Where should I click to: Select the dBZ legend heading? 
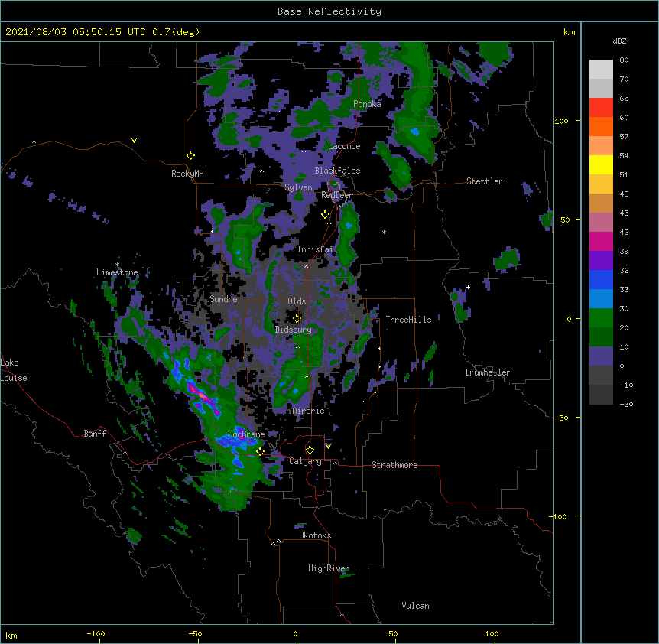point(619,41)
